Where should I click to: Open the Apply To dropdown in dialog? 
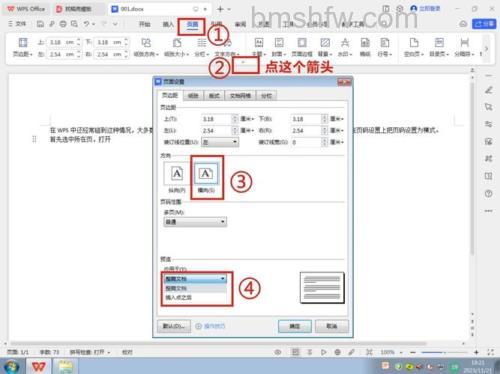click(195, 279)
